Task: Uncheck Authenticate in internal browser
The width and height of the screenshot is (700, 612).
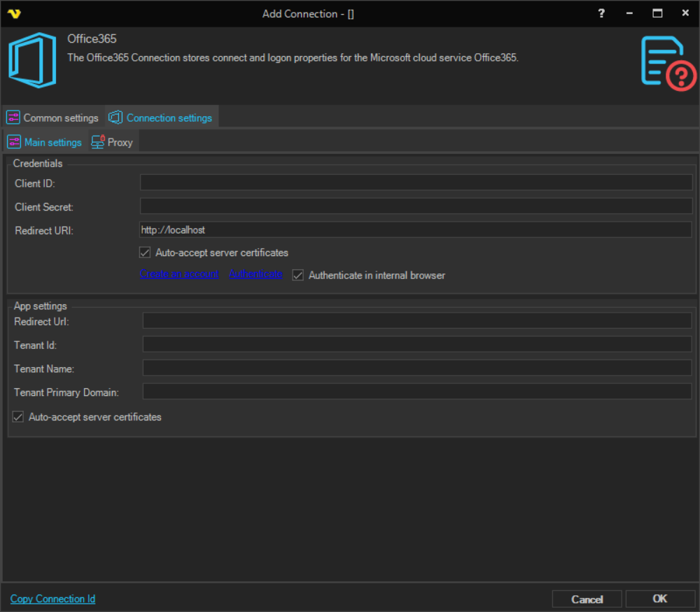Action: coord(298,275)
